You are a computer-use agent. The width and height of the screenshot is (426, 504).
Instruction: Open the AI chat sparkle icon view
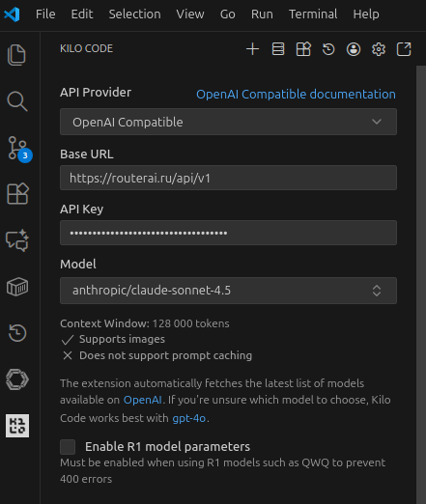point(17,240)
